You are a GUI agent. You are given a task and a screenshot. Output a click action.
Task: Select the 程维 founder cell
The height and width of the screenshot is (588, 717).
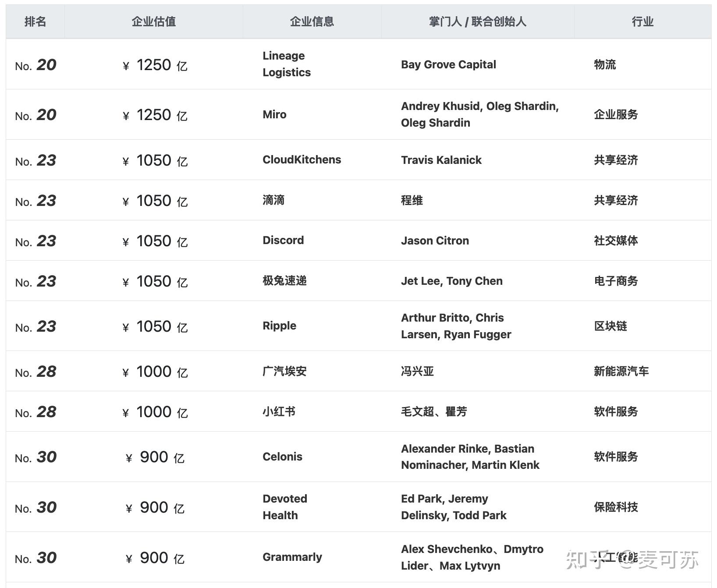(x=412, y=200)
